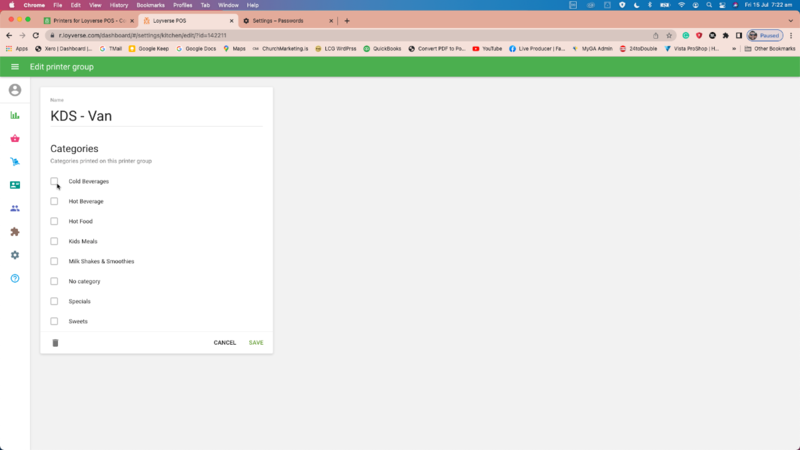Viewport: 800px width, 450px height.
Task: Open the View menu
Action: pyautogui.click(x=95, y=5)
